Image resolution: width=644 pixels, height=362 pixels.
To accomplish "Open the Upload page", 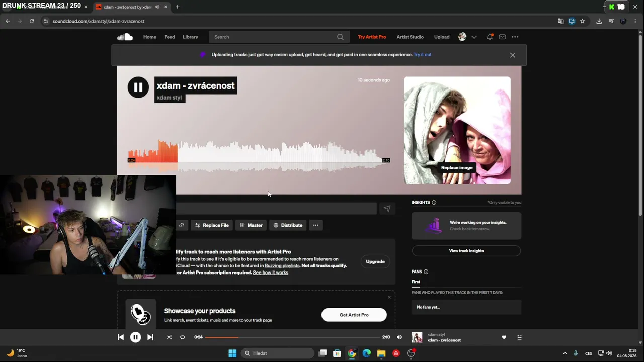I will (442, 37).
